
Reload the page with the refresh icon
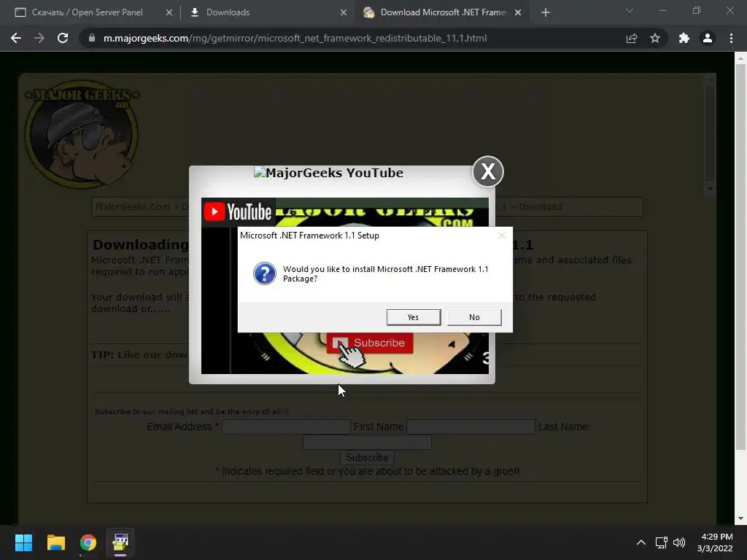click(x=63, y=38)
